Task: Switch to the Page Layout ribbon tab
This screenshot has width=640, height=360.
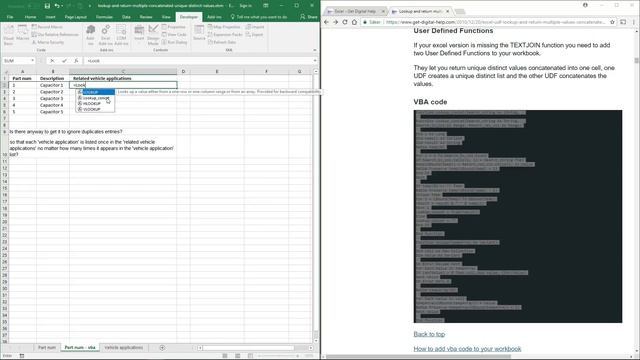Action: (x=76, y=17)
